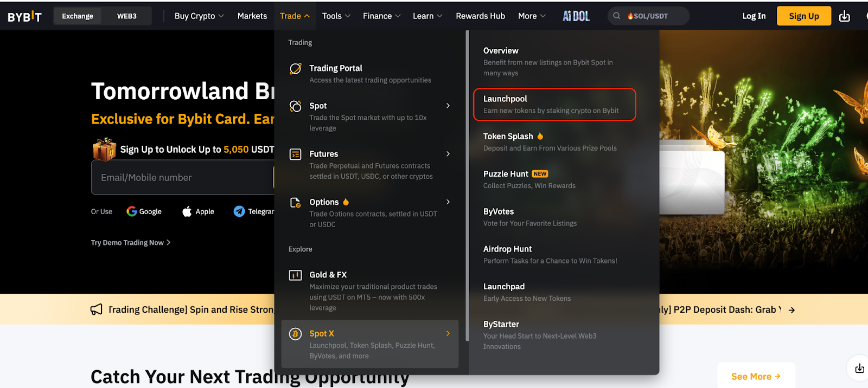Click the Gold & FX icon
Viewport: 868px width, 388px height.
(296, 275)
